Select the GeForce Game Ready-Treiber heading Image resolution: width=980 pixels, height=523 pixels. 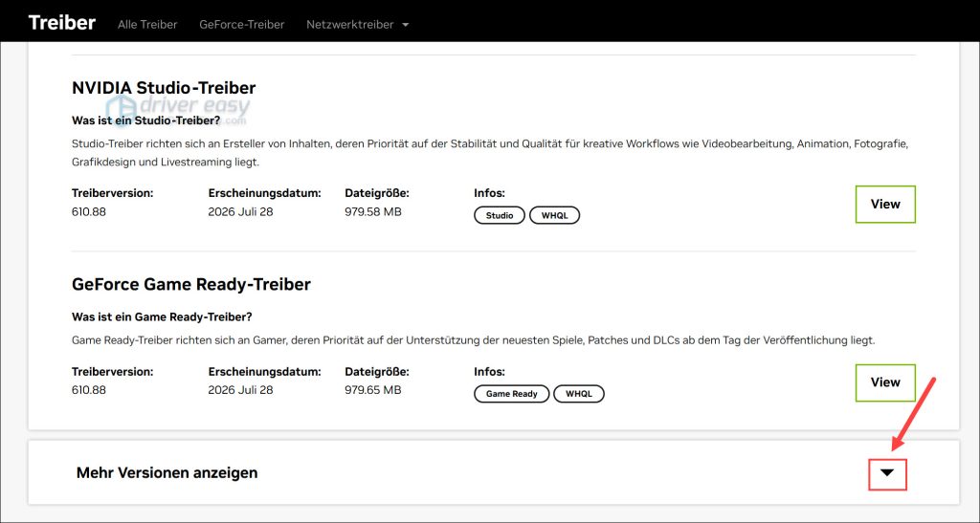191,285
